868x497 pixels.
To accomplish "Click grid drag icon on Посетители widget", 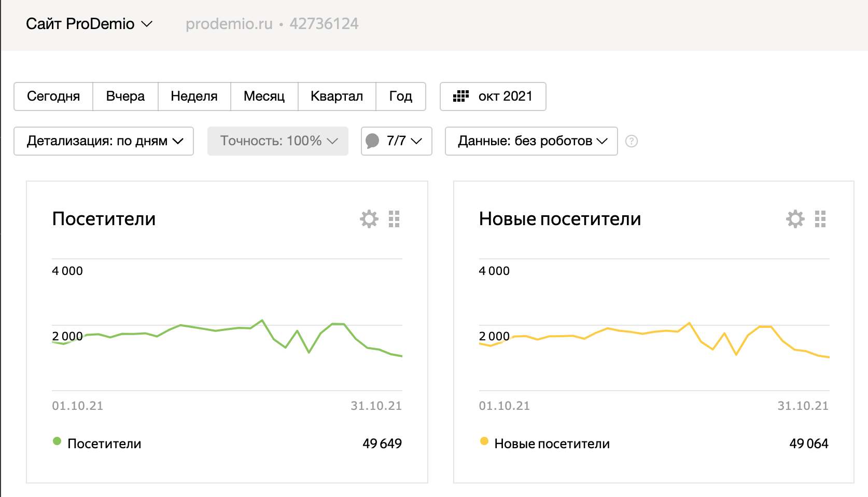I will click(394, 219).
